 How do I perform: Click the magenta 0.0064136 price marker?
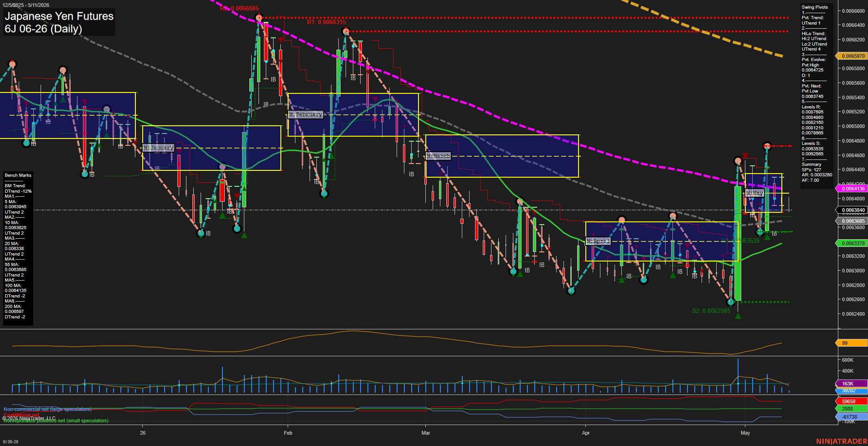coord(852,188)
